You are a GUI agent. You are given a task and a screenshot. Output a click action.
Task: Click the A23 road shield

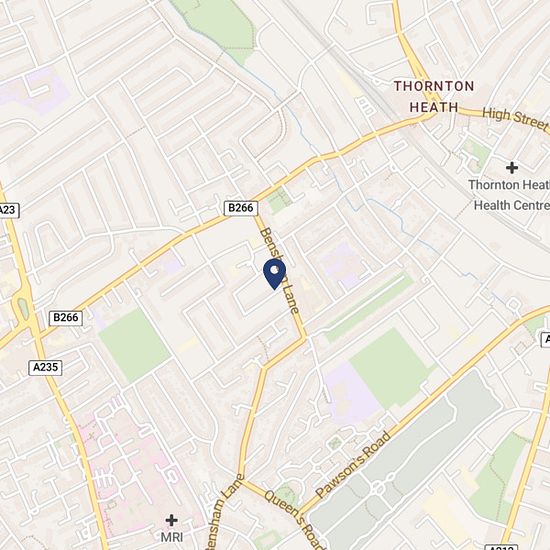click(x=8, y=210)
